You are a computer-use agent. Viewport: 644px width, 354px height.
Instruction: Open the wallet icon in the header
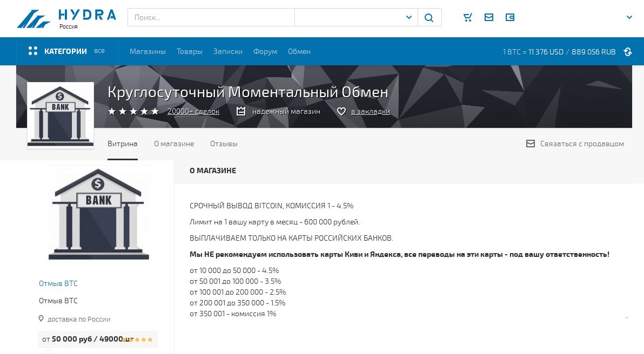[509, 17]
